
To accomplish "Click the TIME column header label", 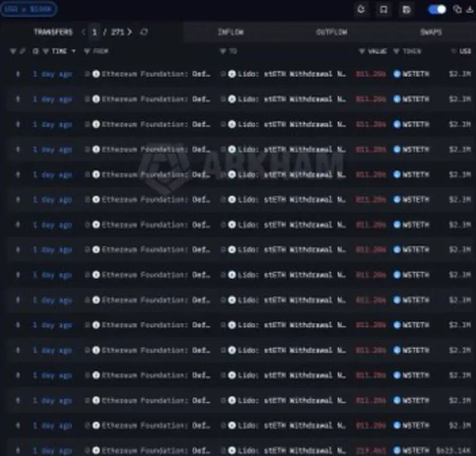I will point(60,51).
